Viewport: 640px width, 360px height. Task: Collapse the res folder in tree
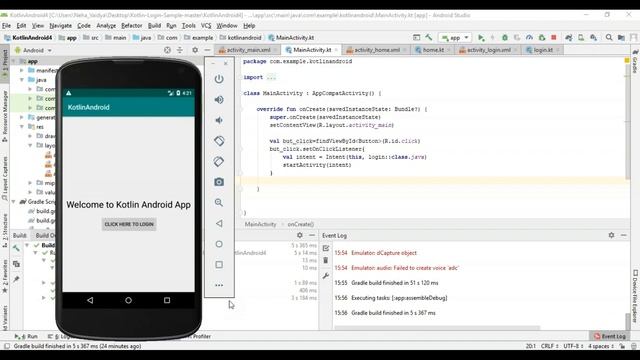pos(22,127)
